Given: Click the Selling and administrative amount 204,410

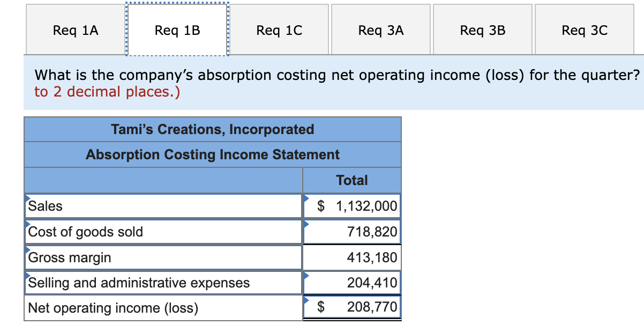Looking at the screenshot, I should coord(352,283).
